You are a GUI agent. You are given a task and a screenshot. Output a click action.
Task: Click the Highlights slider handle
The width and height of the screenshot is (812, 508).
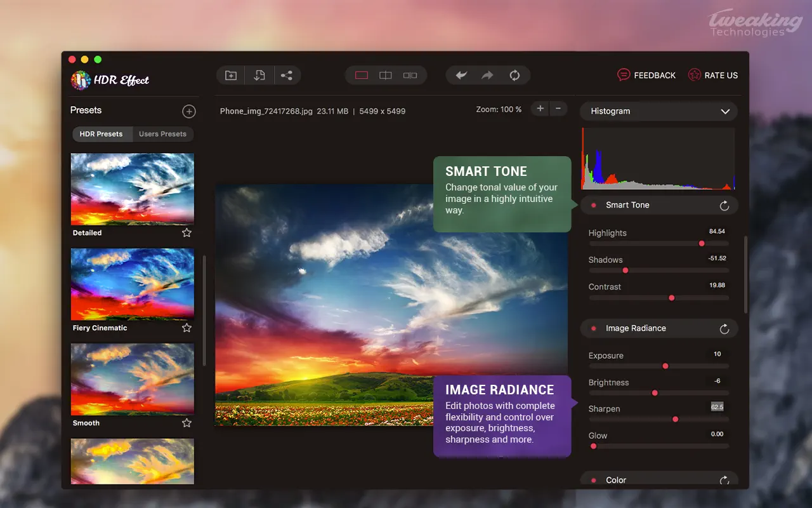[x=702, y=243]
